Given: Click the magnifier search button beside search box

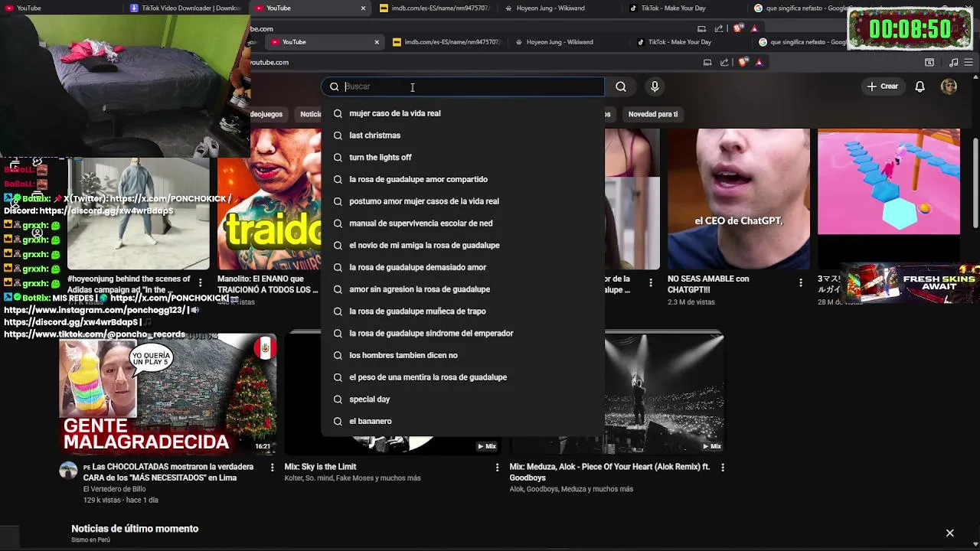Looking at the screenshot, I should tap(621, 86).
